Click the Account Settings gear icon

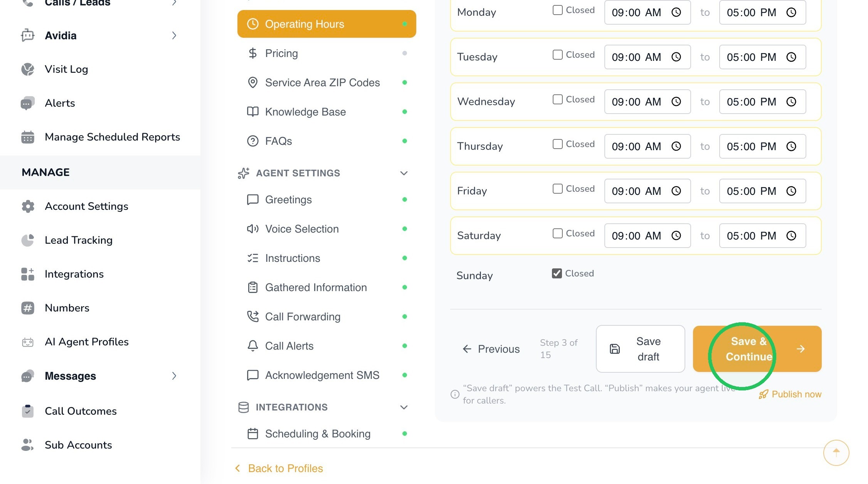[x=28, y=206]
